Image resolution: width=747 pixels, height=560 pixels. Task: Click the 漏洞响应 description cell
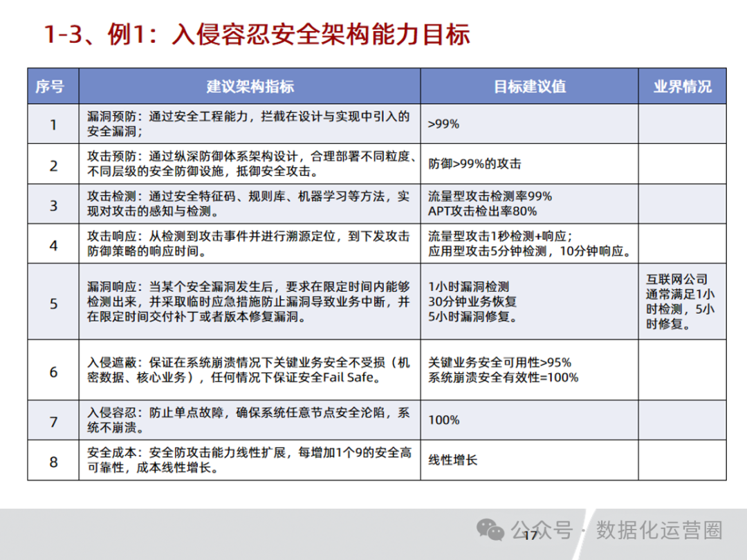[250, 301]
